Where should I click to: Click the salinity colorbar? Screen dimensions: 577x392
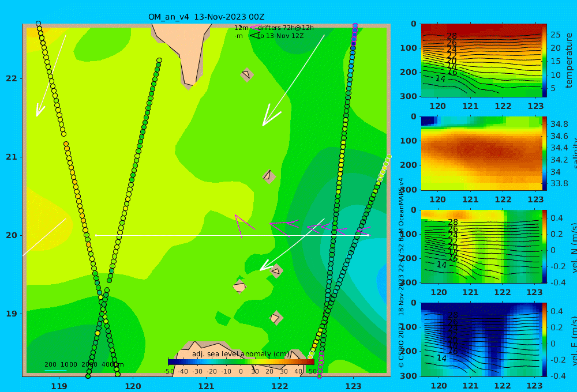[544, 153]
